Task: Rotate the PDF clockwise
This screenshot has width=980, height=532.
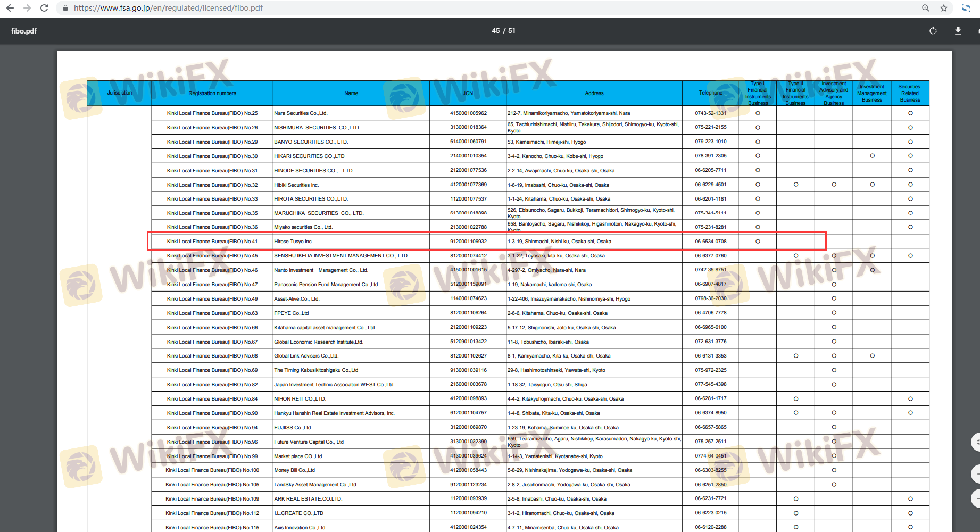Action: 933,31
